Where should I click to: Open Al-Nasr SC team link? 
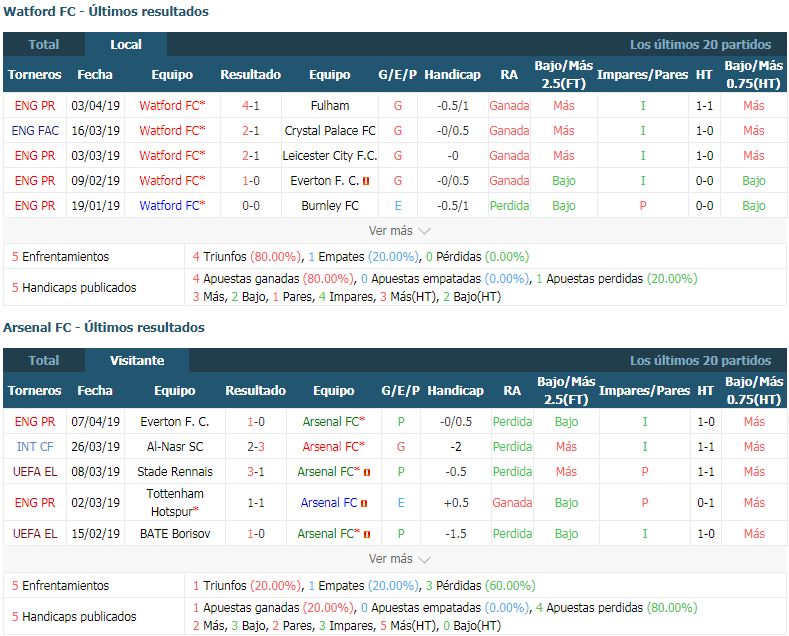point(175,447)
